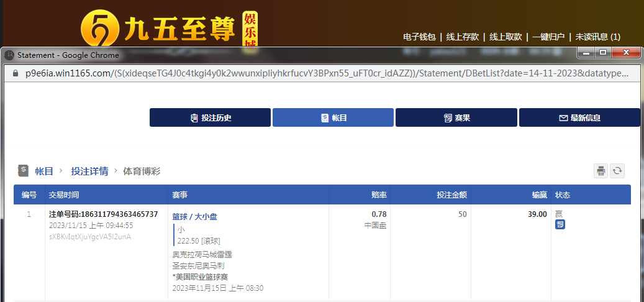Image resolution: width=644 pixels, height=302 pixels.
Task: Click the reference code sXBKvIqtXjuYgcVA5I2unA
Action: pyautogui.click(x=90, y=237)
